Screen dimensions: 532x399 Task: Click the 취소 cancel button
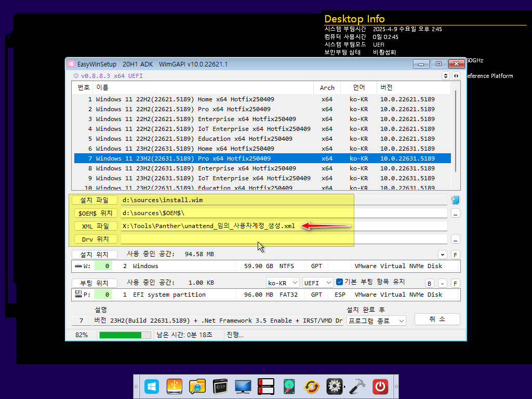tap(437, 320)
